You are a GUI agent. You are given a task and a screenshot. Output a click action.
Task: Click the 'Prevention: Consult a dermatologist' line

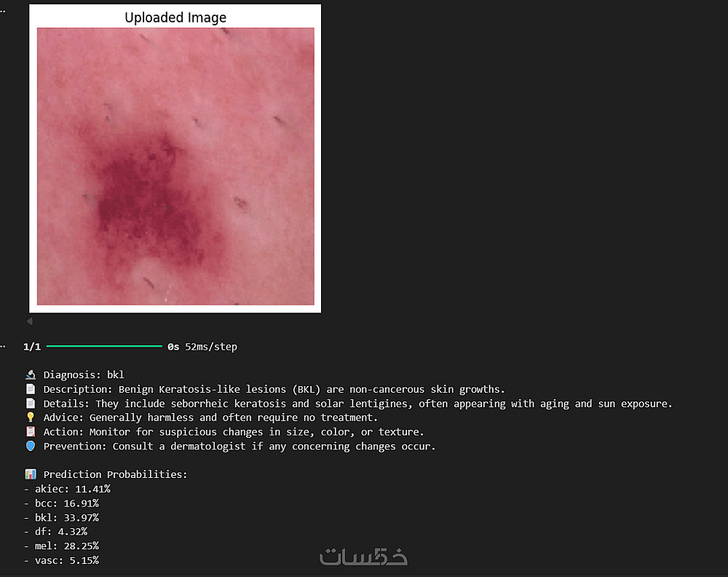click(240, 447)
